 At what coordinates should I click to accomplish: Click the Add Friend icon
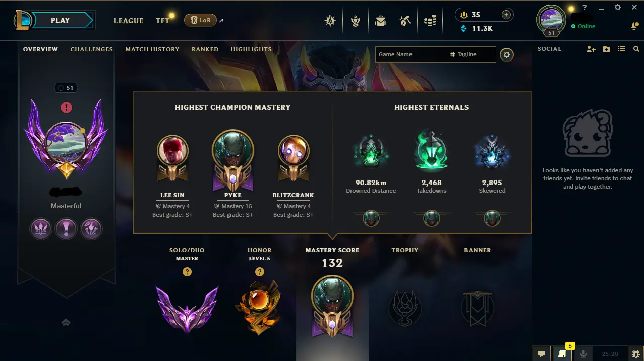point(591,49)
